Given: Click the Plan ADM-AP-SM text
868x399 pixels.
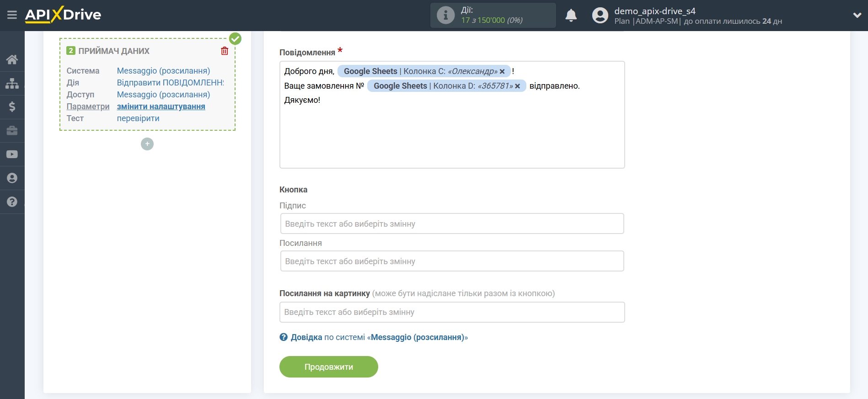Looking at the screenshot, I should pos(647,21).
